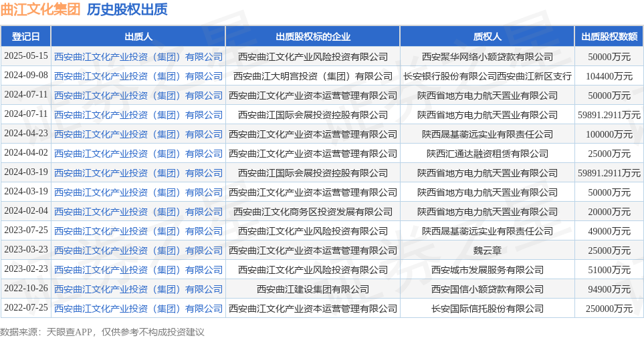Open the 出质人 link in the 2024-04-02 row
Screen dimensions: 644x338
click(138, 154)
